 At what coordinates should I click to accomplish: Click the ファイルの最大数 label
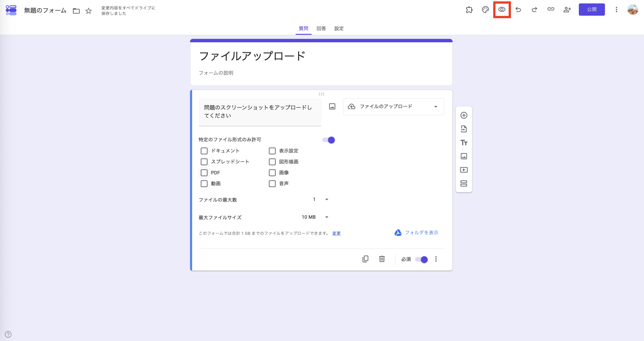218,200
